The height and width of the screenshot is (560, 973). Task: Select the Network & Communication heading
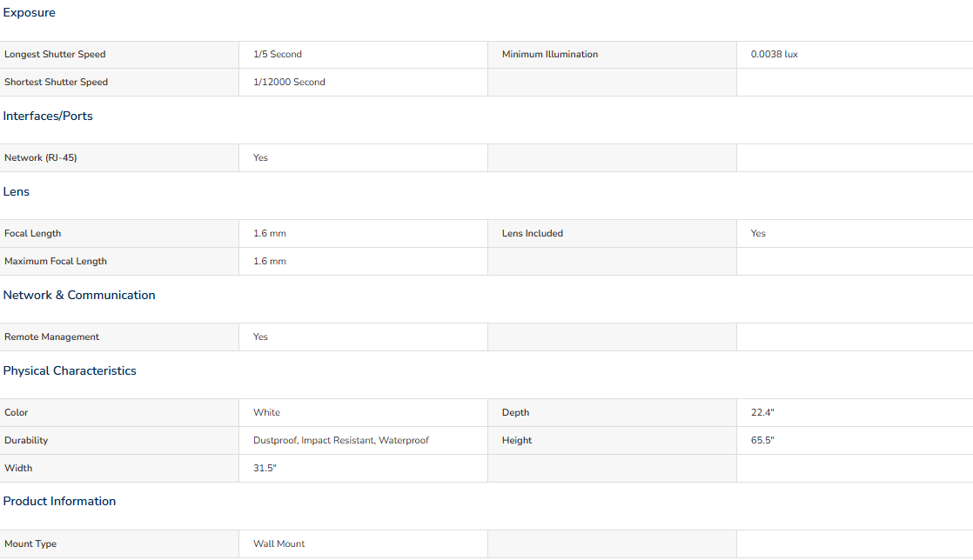tap(79, 295)
